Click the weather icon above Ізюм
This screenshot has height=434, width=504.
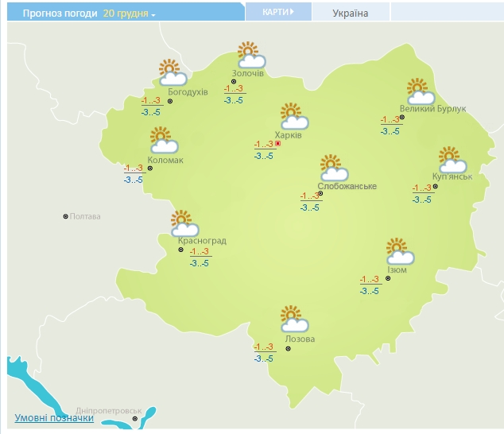[400, 251]
